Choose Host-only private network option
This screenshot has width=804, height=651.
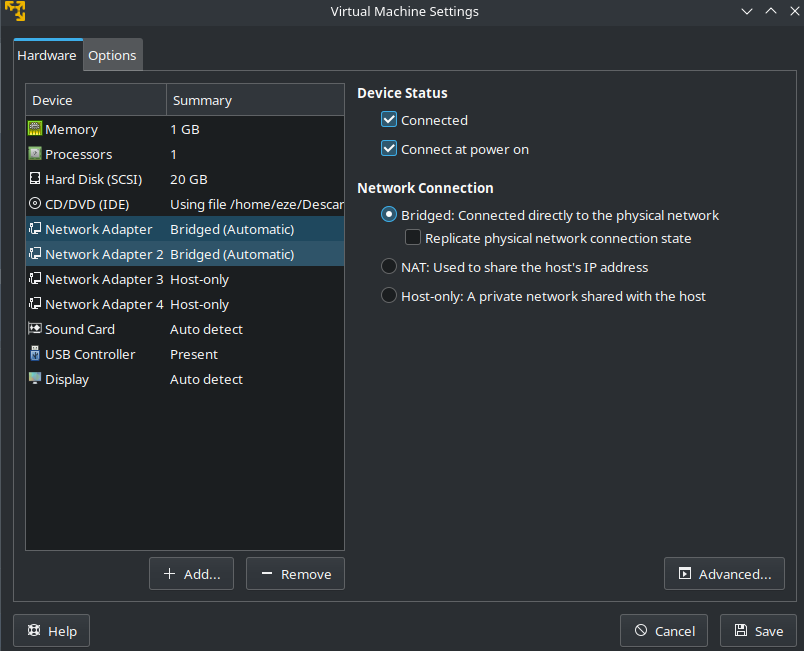[390, 296]
